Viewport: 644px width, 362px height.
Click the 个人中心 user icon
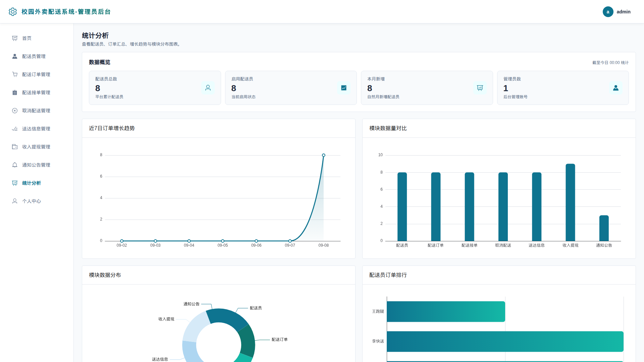[15, 201]
